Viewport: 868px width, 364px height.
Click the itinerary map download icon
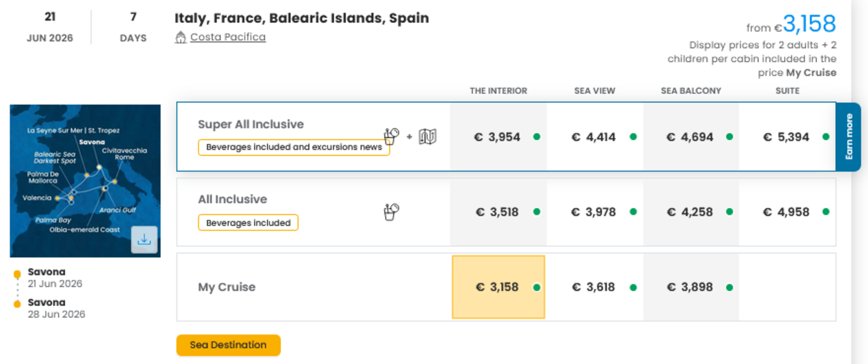click(x=144, y=239)
